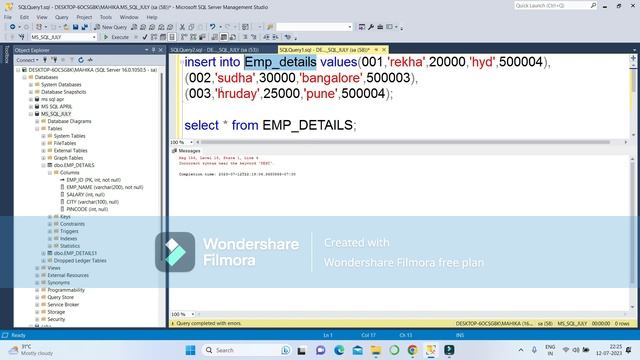The width and height of the screenshot is (640, 360).
Task: Click 'hruday' text in the query editor
Action: (237, 93)
